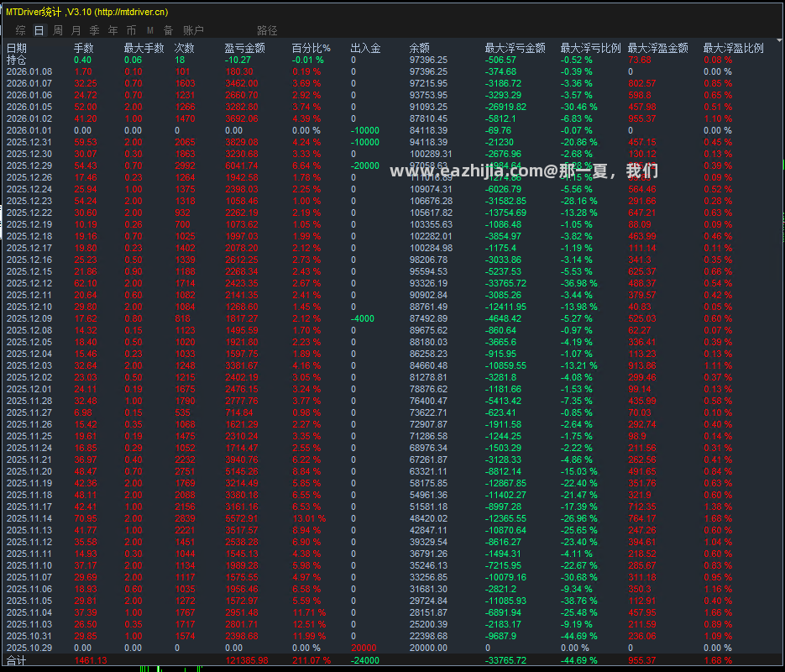Click the 20000 deposit cell
785x672 pixels.
coord(364,648)
